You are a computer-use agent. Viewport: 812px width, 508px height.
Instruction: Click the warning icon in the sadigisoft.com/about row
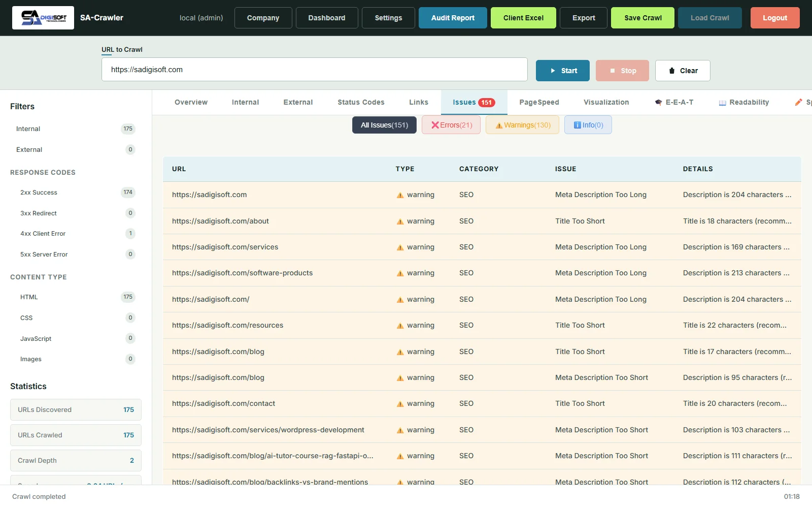[400, 221]
